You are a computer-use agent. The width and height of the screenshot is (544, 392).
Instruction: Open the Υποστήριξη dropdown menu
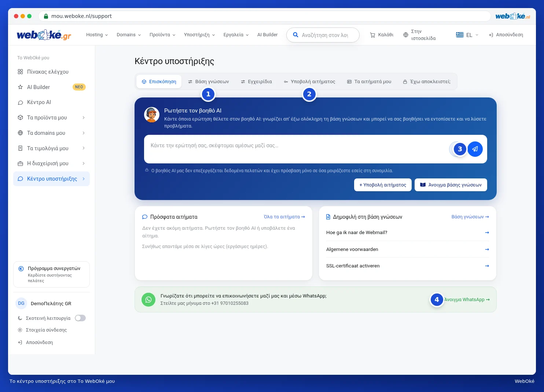(199, 35)
